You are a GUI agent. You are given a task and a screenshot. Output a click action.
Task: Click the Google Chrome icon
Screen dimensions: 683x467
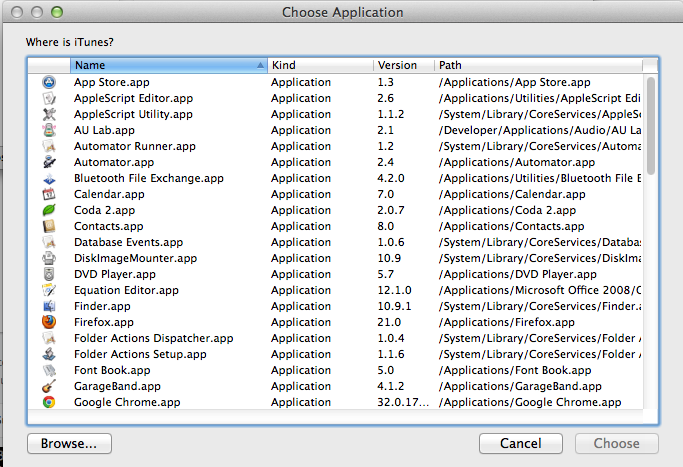[49, 402]
